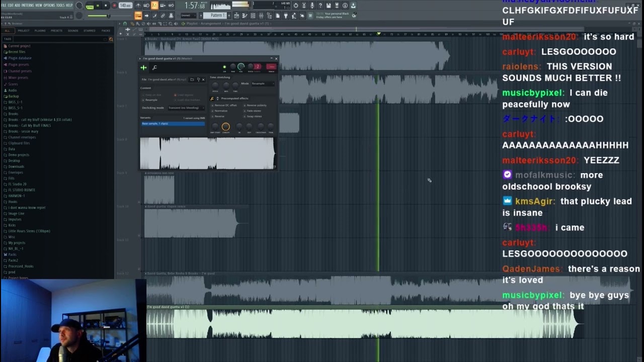Click the tempo display showing 140
644x362 pixels.
pos(125,6)
